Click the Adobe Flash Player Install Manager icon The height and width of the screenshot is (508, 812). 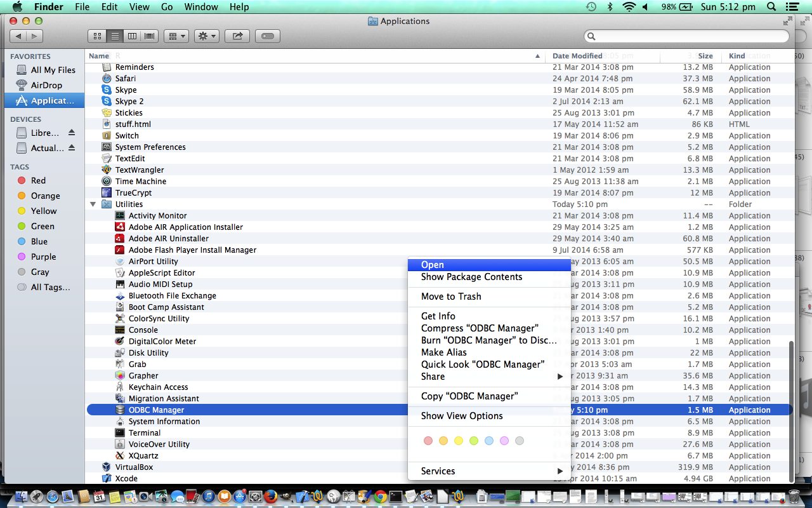tap(120, 250)
